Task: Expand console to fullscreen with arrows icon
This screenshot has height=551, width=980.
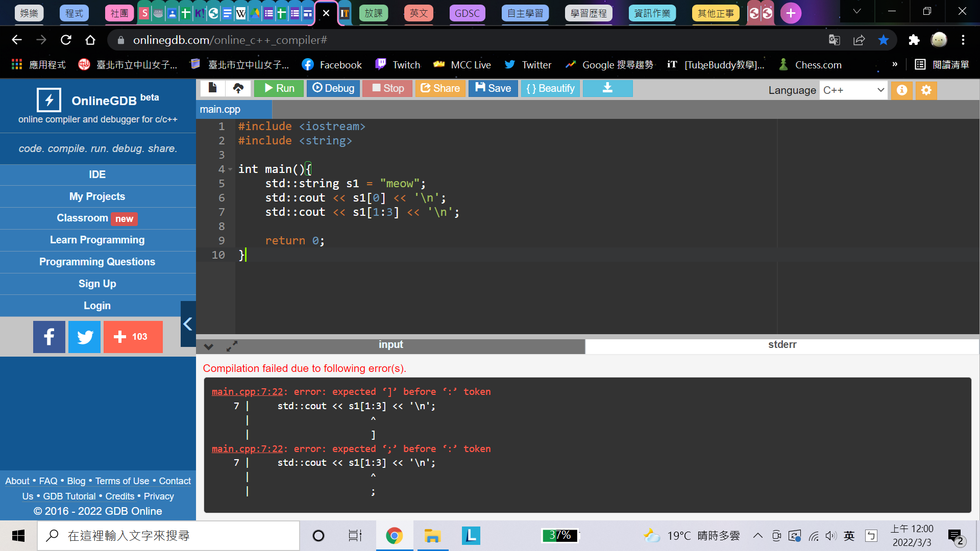Action: [232, 346]
